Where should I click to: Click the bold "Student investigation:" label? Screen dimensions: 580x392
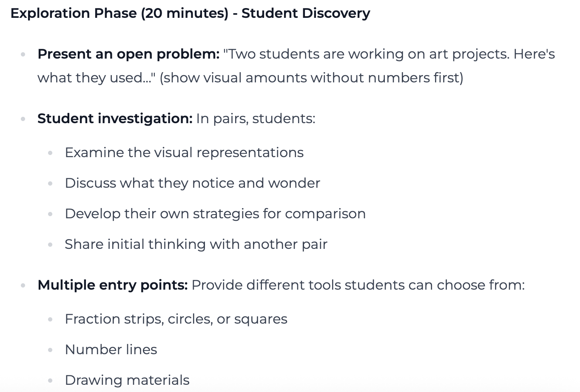tap(115, 118)
